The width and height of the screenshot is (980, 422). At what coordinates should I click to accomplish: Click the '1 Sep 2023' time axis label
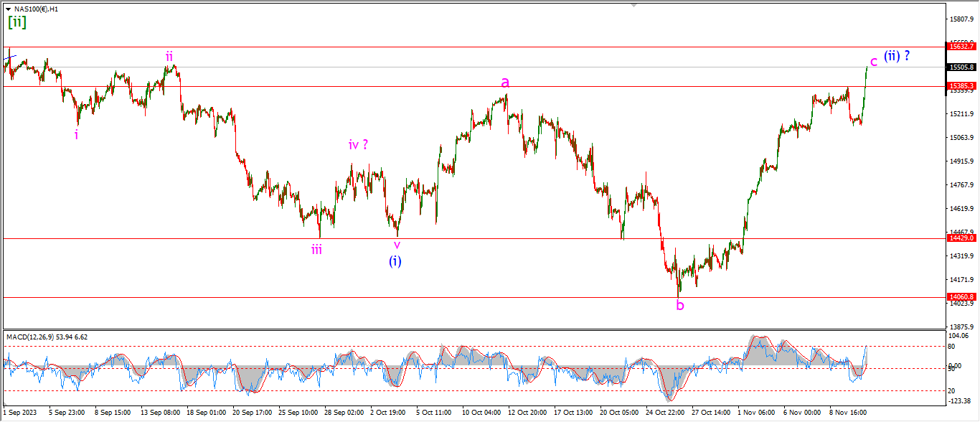pos(20,413)
